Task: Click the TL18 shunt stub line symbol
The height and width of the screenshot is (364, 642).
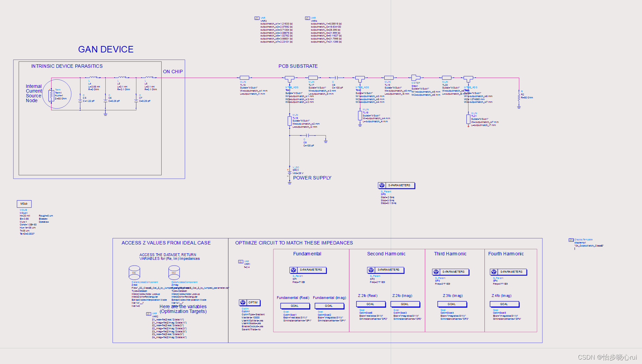Action: [x=360, y=116]
